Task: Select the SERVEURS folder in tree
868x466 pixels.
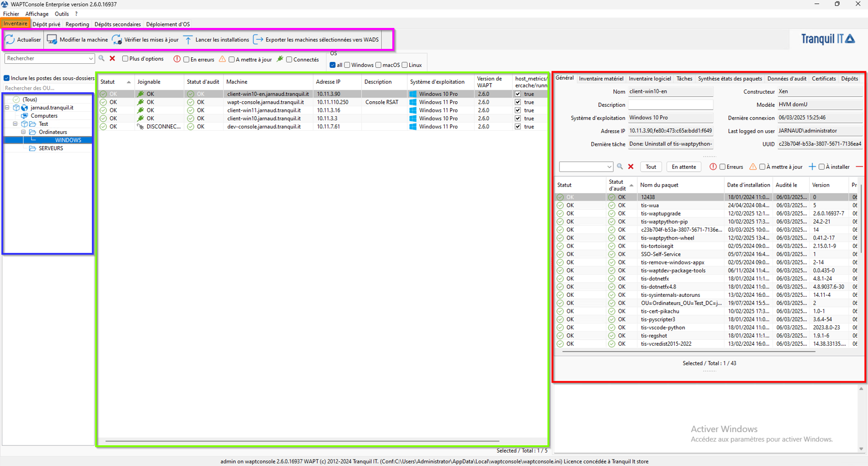Action: coord(50,148)
